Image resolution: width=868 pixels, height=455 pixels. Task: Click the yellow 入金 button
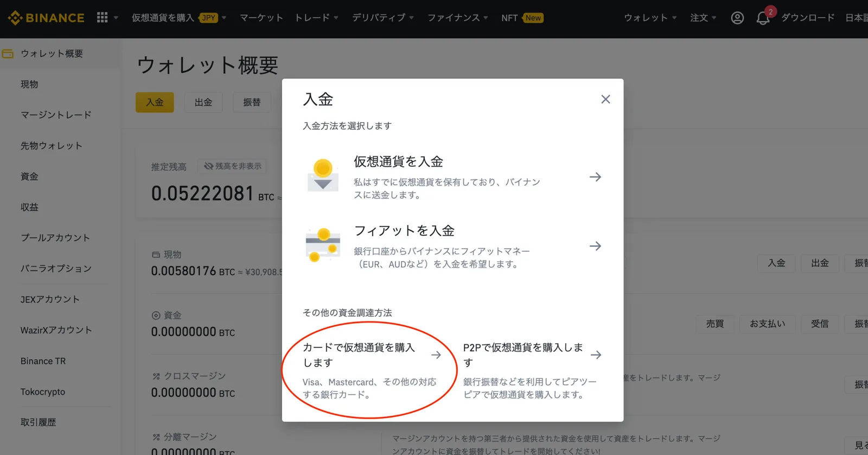155,102
